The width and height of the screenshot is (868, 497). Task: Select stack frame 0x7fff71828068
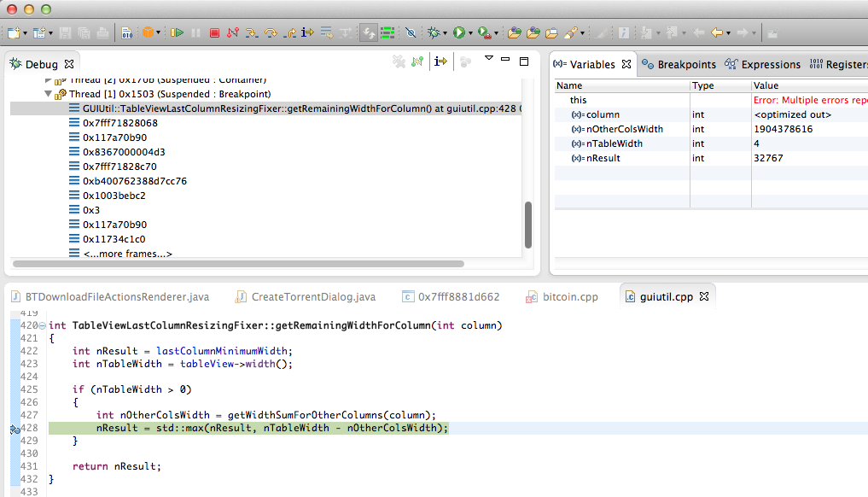pos(120,123)
